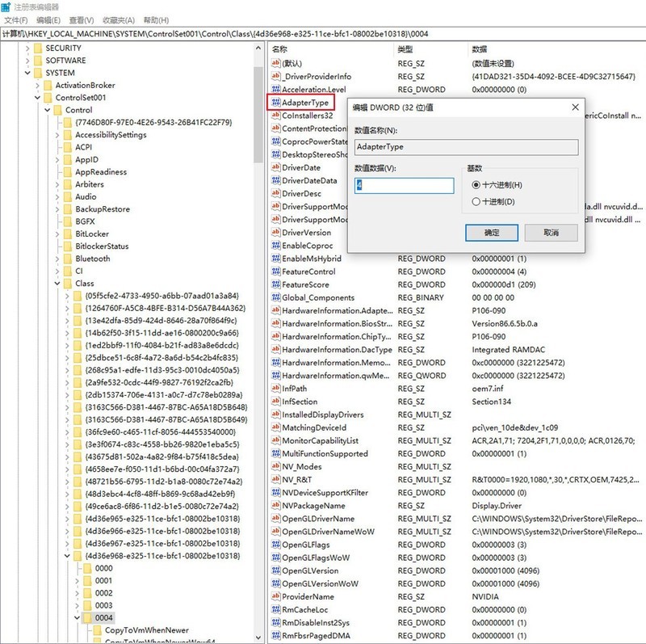Click the Registry Editor title bar icon
The width and height of the screenshot is (646, 644).
click(x=7, y=6)
